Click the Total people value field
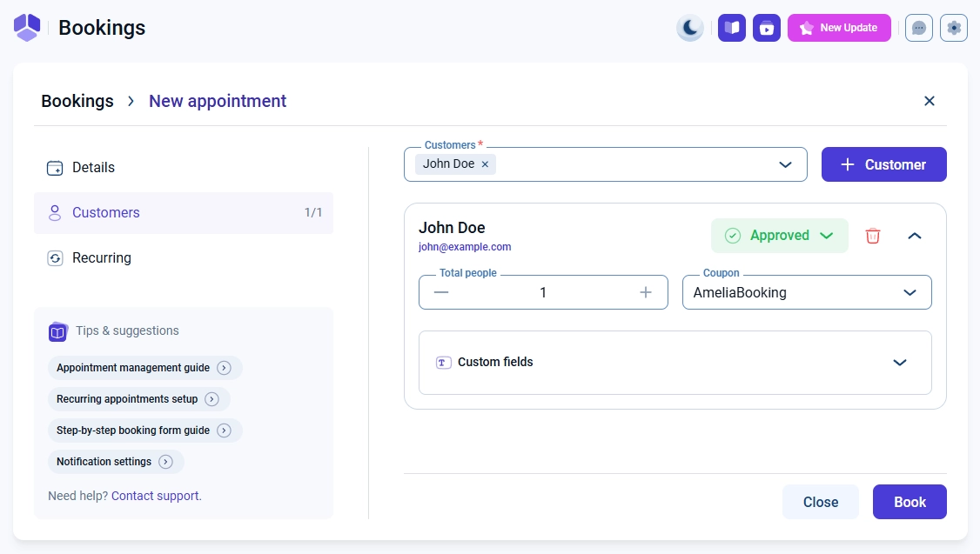The width and height of the screenshot is (980, 554). pos(543,292)
